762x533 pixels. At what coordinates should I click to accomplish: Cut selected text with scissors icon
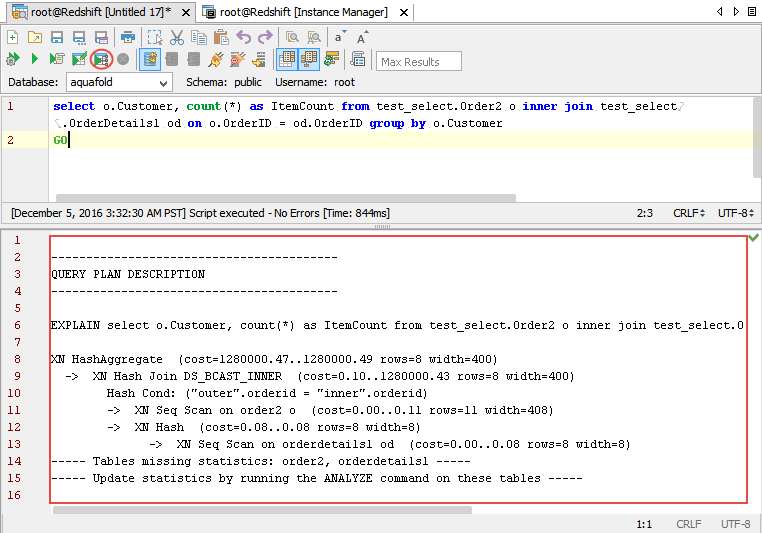[177, 37]
